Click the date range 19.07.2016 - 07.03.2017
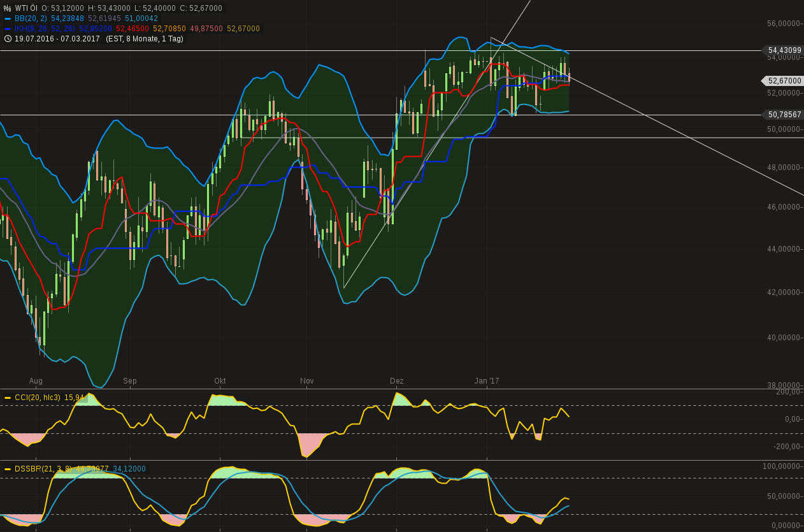The width and height of the screenshot is (804, 532). (x=57, y=39)
